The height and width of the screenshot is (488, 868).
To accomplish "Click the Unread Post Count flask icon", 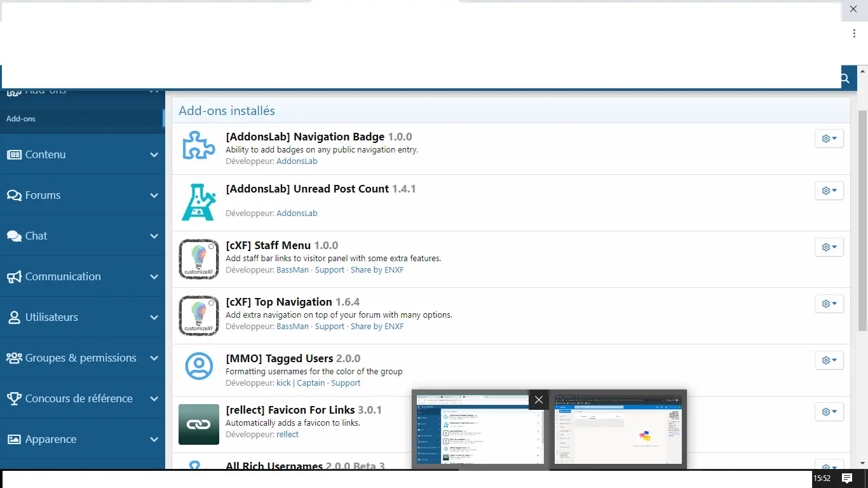I will [199, 202].
